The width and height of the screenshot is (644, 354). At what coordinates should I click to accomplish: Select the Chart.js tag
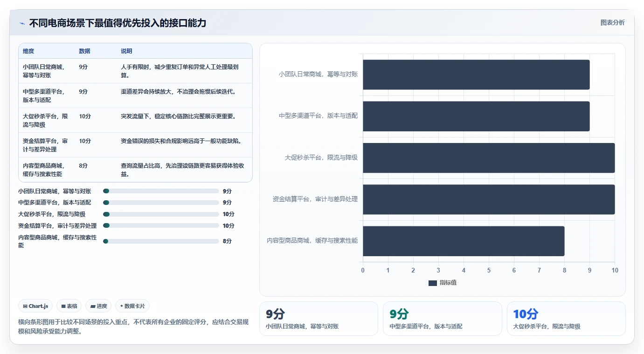(x=36, y=306)
